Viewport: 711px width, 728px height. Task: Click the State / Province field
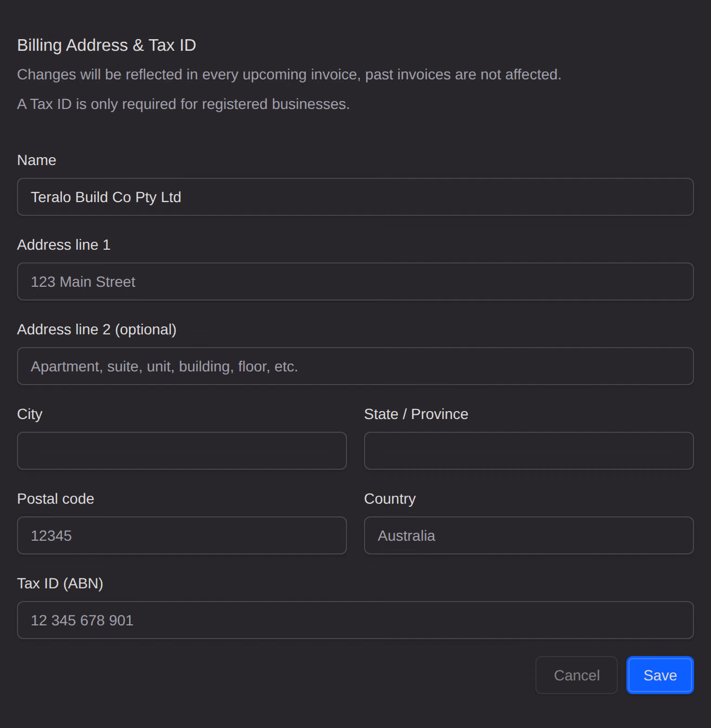pos(529,450)
